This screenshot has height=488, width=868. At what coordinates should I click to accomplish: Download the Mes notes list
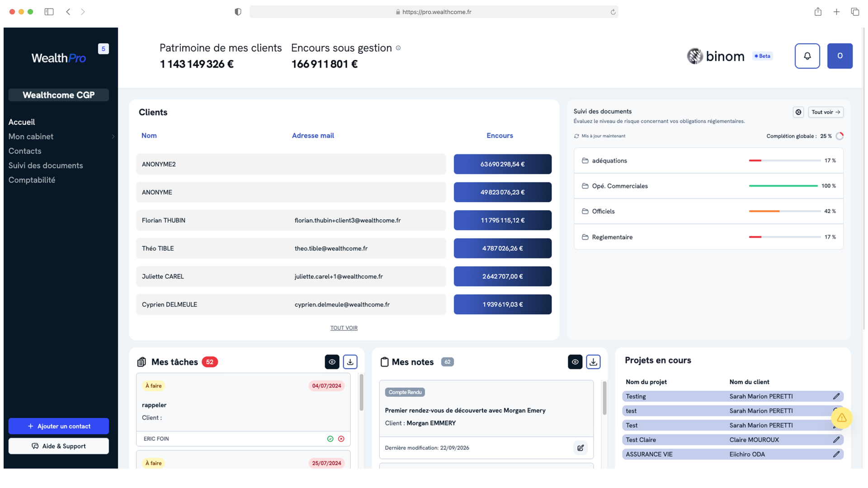coord(593,362)
